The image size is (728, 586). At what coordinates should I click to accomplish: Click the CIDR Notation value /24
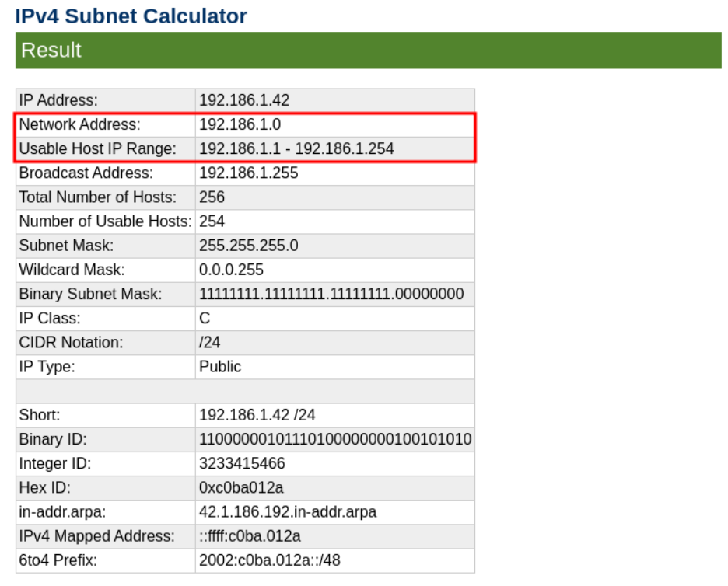pyautogui.click(x=210, y=342)
